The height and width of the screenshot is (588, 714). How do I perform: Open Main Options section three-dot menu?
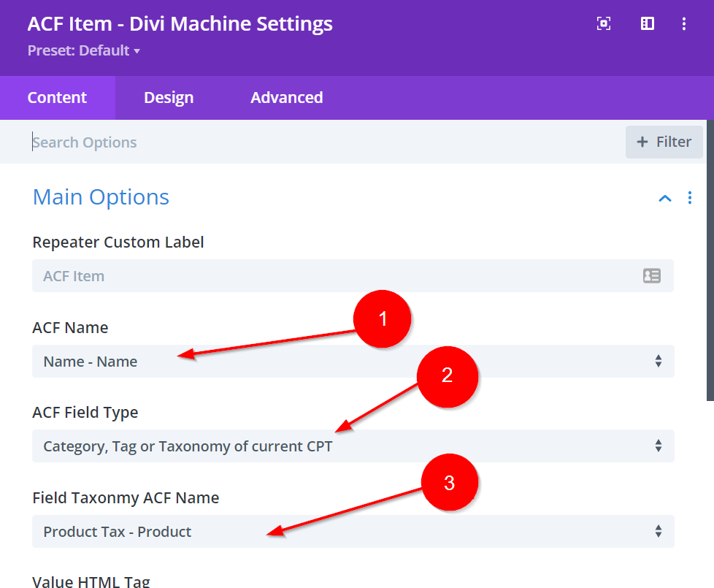point(690,198)
